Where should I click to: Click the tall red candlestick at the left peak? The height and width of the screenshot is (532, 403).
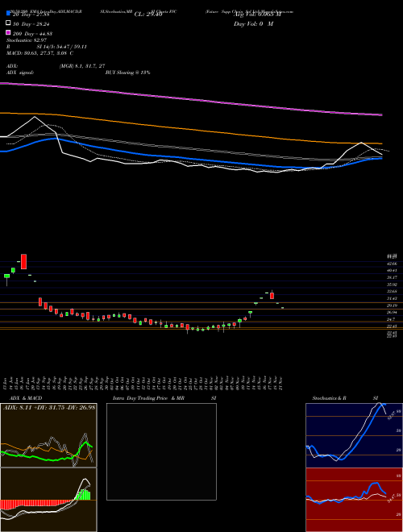point(23,262)
